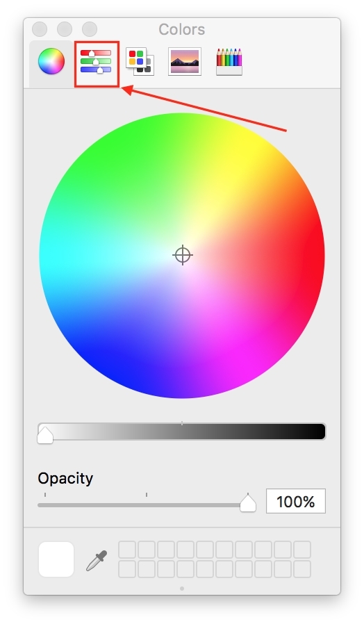Select the Pencils color picker tab
Viewport: 364px width, 624px height.
[229, 62]
